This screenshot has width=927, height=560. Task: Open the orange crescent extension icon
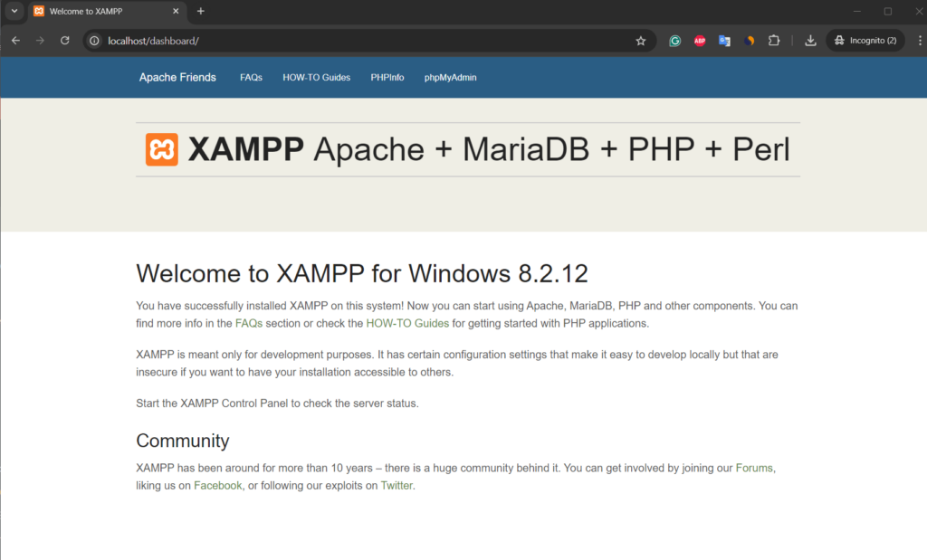tap(749, 41)
